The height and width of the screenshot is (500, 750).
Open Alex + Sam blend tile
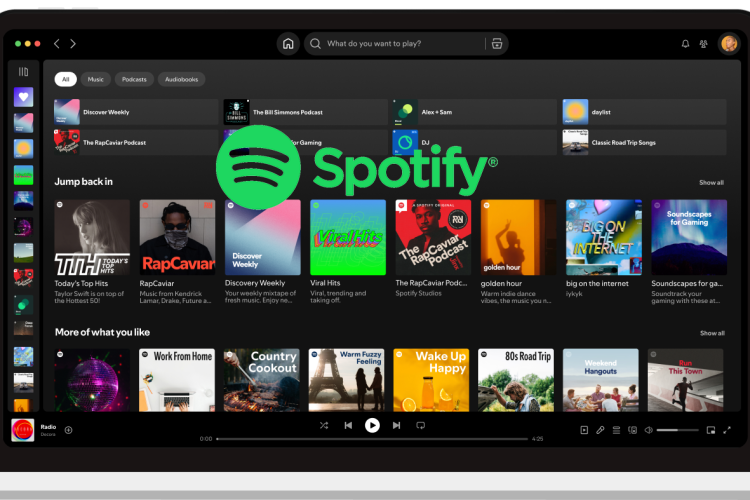pos(474,112)
